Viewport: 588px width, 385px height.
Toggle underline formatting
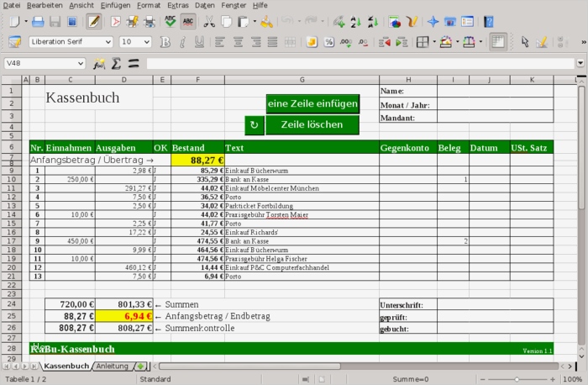coord(200,42)
